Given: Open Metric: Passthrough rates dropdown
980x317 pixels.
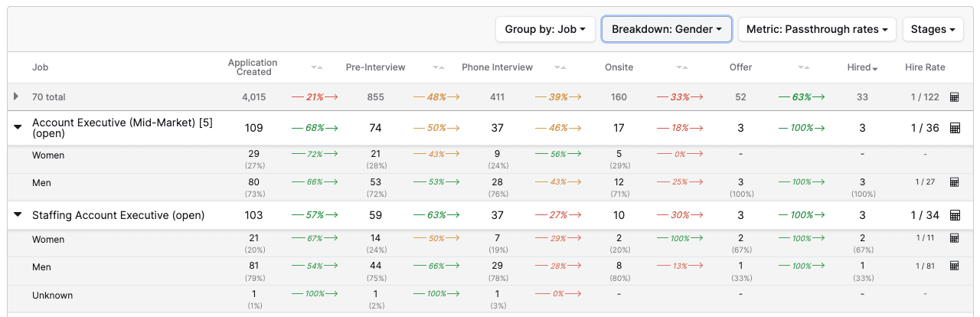Looking at the screenshot, I should point(817,29).
